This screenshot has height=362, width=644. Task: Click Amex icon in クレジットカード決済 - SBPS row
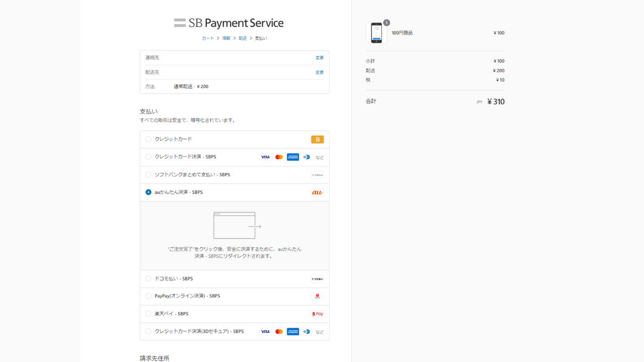(293, 157)
